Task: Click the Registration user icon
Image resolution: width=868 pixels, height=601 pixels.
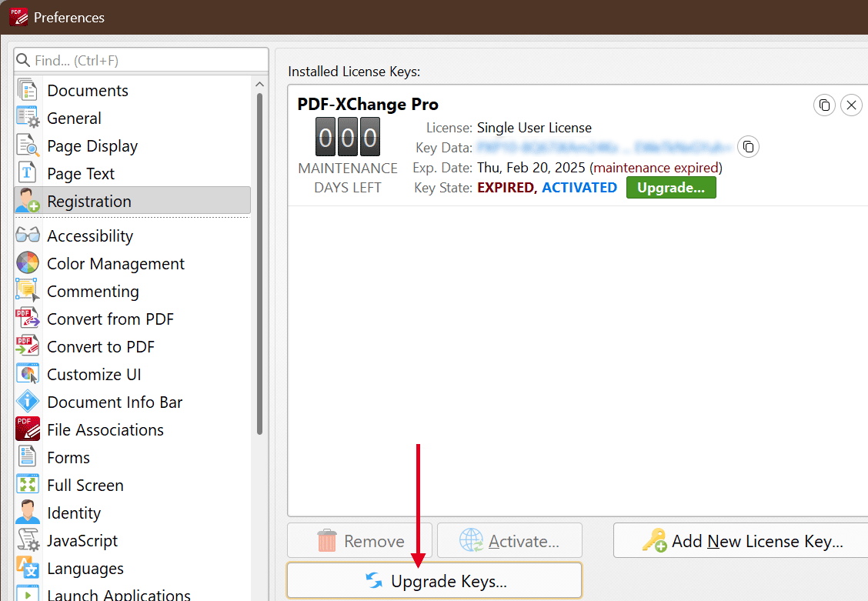Action: 27,201
